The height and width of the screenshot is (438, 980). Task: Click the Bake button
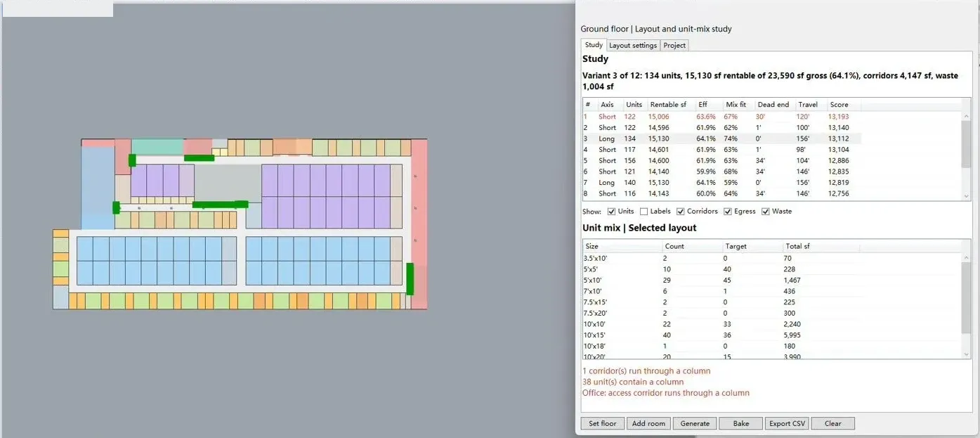pos(740,423)
